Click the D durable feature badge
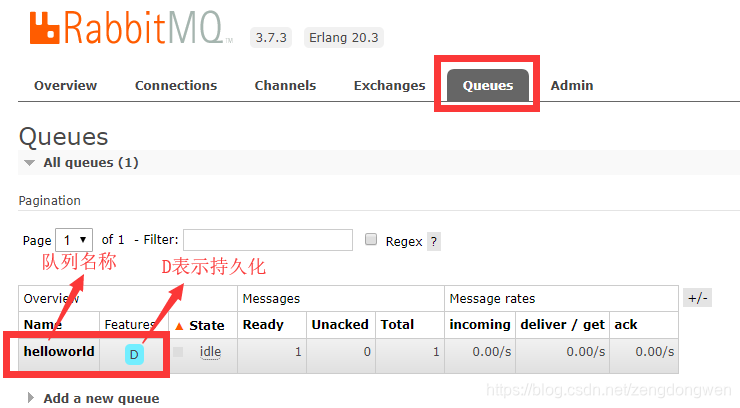Screen dimensions: 740x408 tap(134, 354)
